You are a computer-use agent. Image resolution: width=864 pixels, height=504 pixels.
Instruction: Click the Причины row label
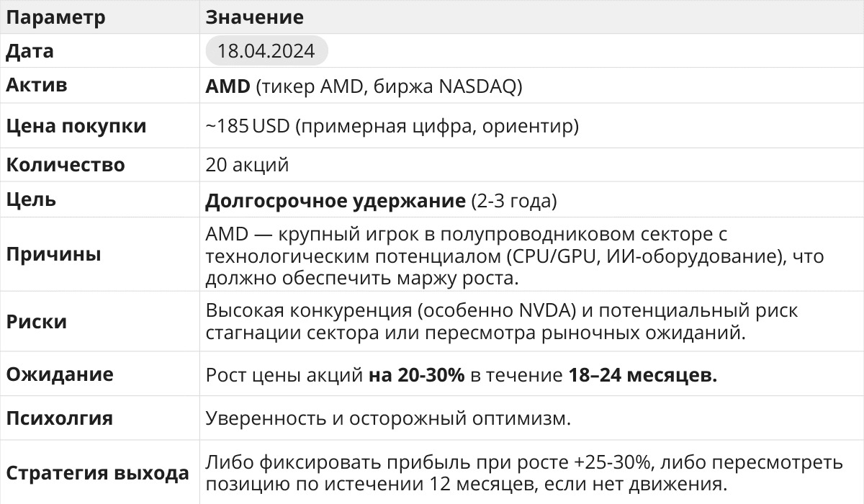(x=54, y=255)
